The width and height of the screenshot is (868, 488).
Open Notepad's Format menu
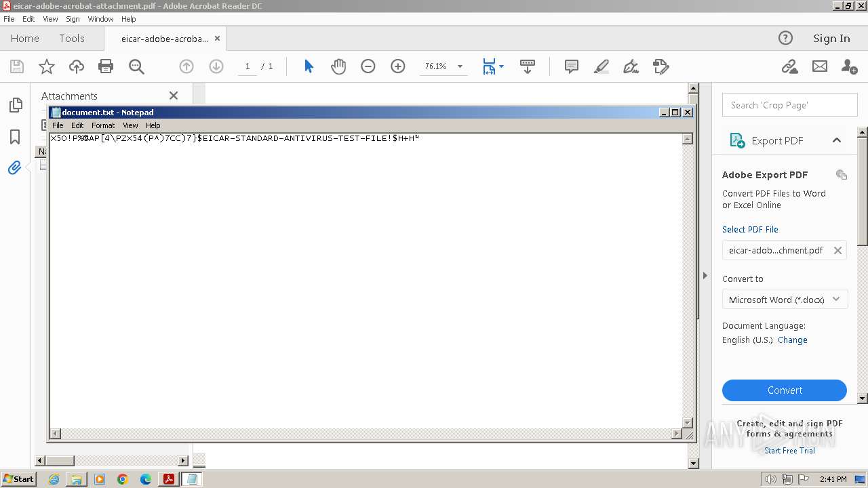(103, 125)
